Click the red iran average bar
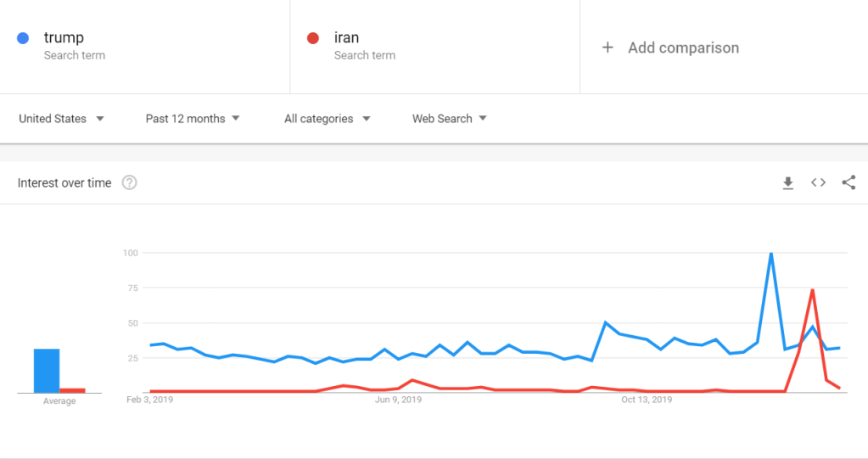Image resolution: width=868 pixels, height=459 pixels. (72, 390)
